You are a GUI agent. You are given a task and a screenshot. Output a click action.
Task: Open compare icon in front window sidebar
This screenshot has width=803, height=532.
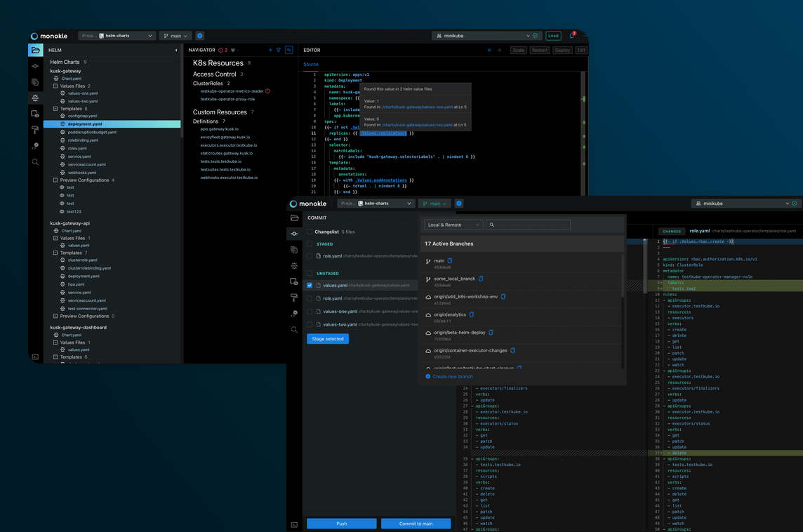tap(295, 250)
